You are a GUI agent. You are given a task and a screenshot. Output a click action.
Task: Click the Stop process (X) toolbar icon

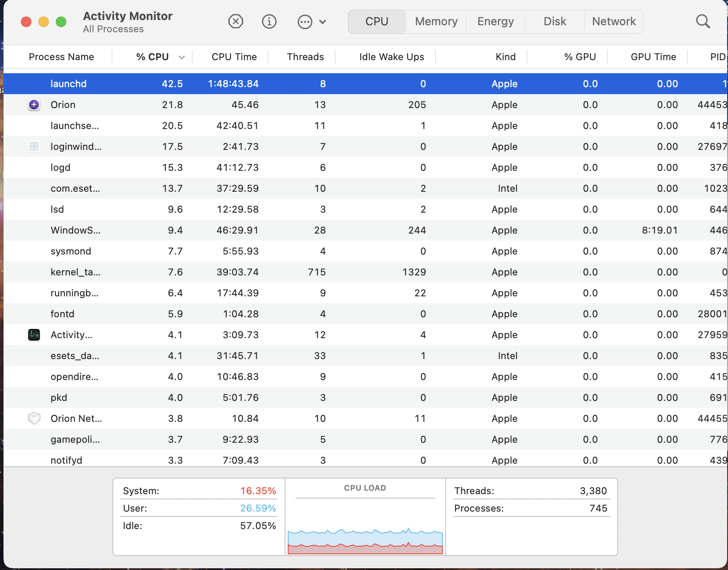click(236, 21)
